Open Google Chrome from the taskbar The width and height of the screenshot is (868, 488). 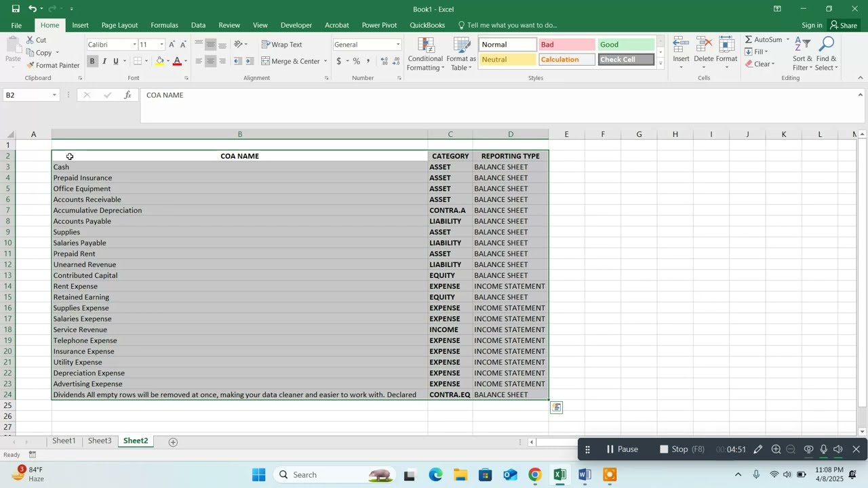(535, 475)
